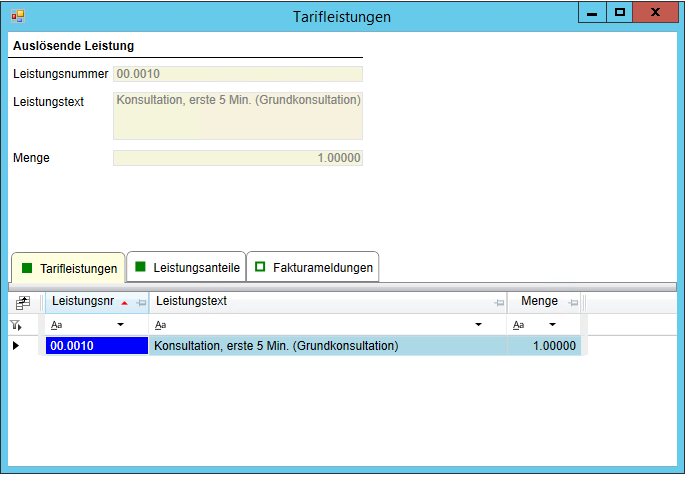This screenshot has height=479, width=690.
Task: Click the application icon in the title bar
Action: [x=18, y=16]
